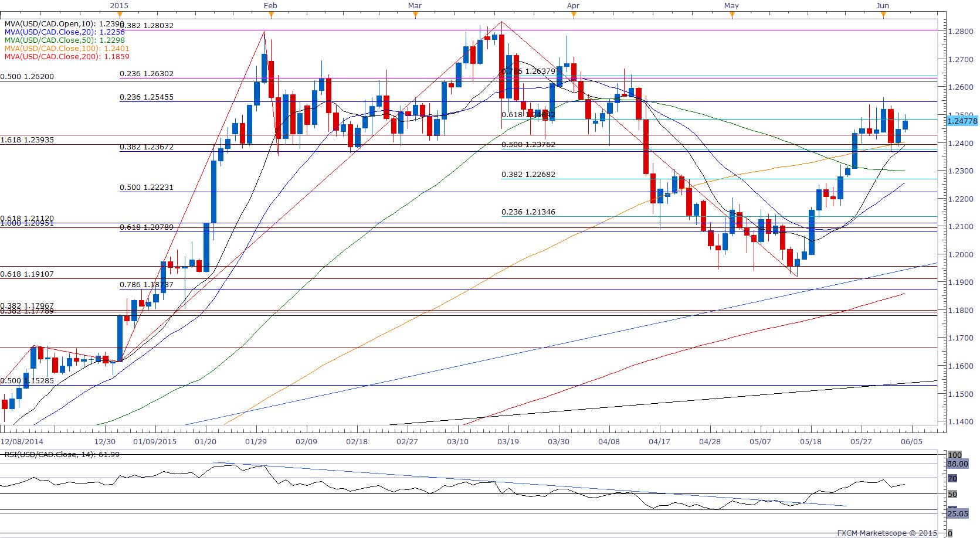Click the 1.1700 price axis label
This screenshot has height=538, width=980.
(x=962, y=338)
